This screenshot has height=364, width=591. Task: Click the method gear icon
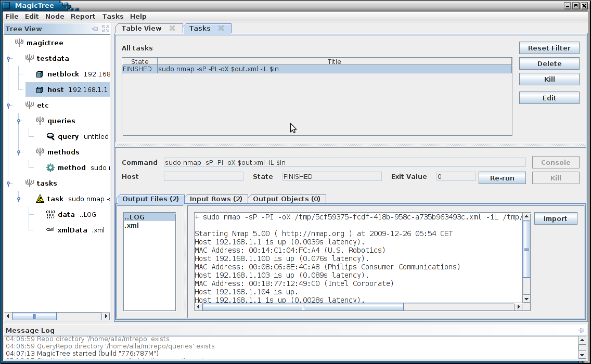pyautogui.click(x=50, y=167)
